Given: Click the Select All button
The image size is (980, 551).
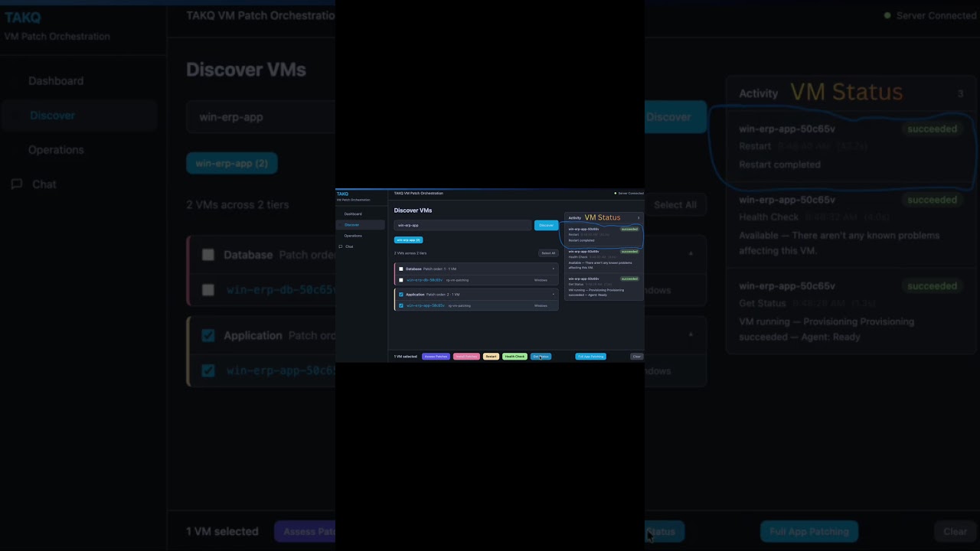Looking at the screenshot, I should tap(548, 253).
